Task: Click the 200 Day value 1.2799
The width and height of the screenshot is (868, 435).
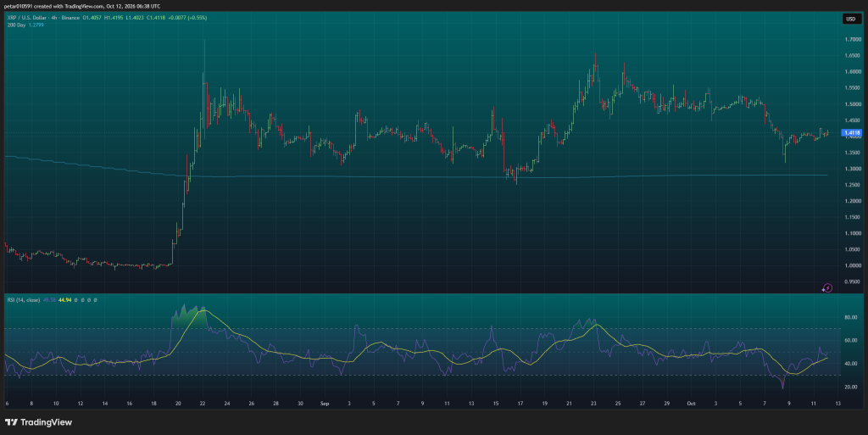Action: [36, 25]
